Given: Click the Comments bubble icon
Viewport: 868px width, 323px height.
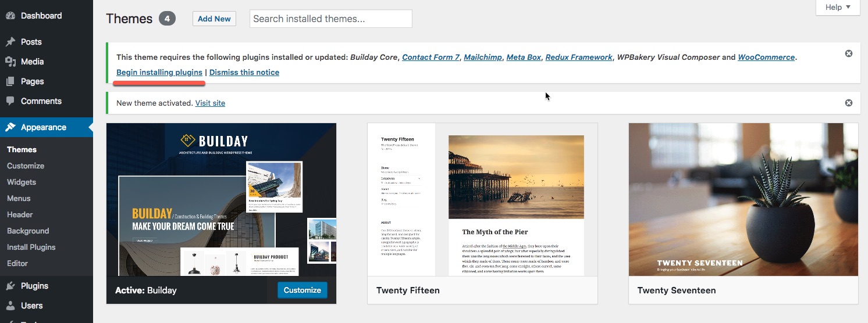Looking at the screenshot, I should click(x=10, y=101).
